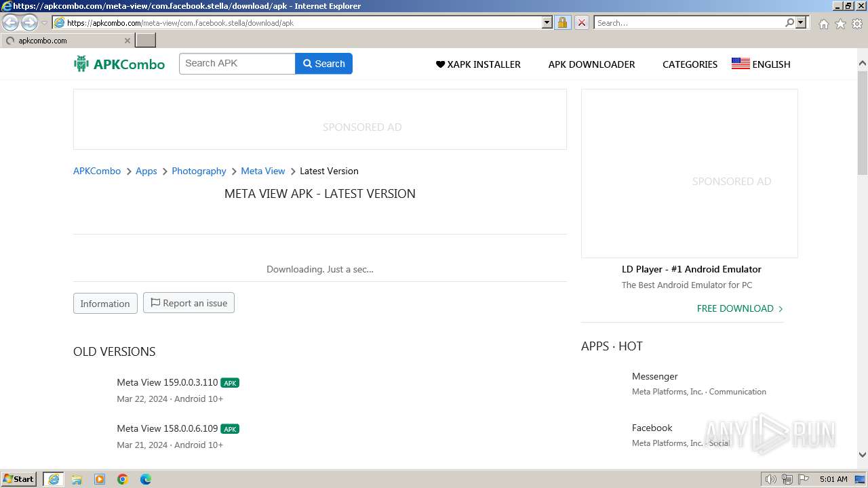Open the IE Home icon
This screenshot has width=868, height=488.
tap(823, 24)
